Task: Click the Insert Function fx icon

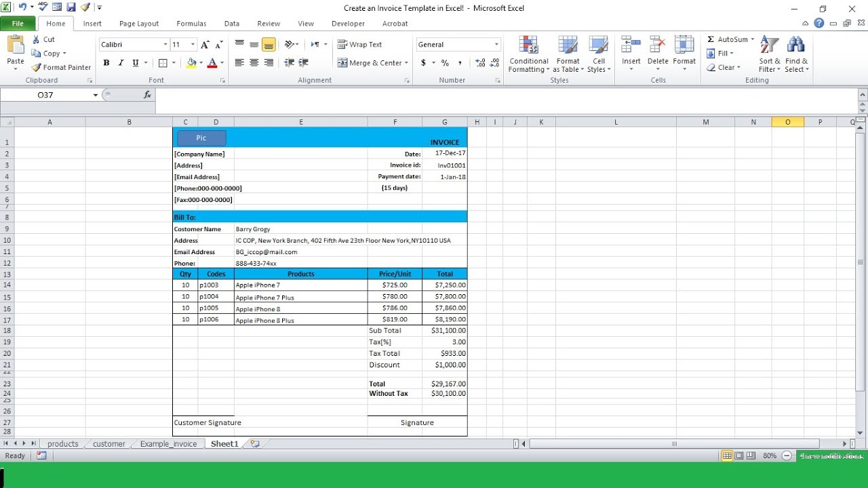Action: pos(147,95)
